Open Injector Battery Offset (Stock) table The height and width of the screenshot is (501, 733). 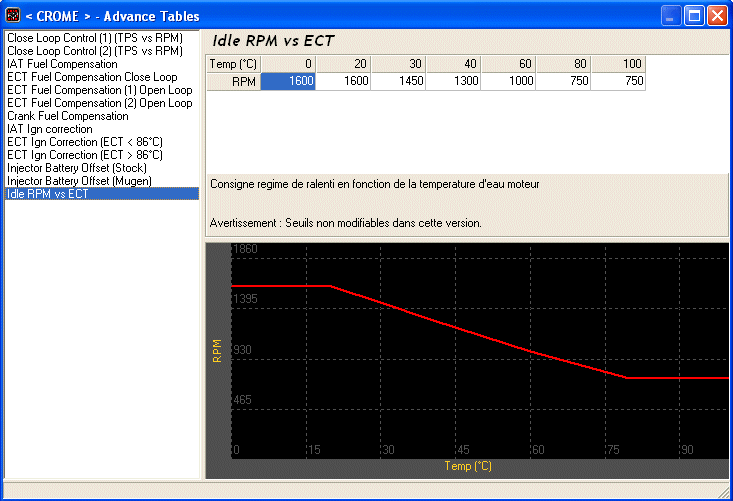[x=77, y=168]
